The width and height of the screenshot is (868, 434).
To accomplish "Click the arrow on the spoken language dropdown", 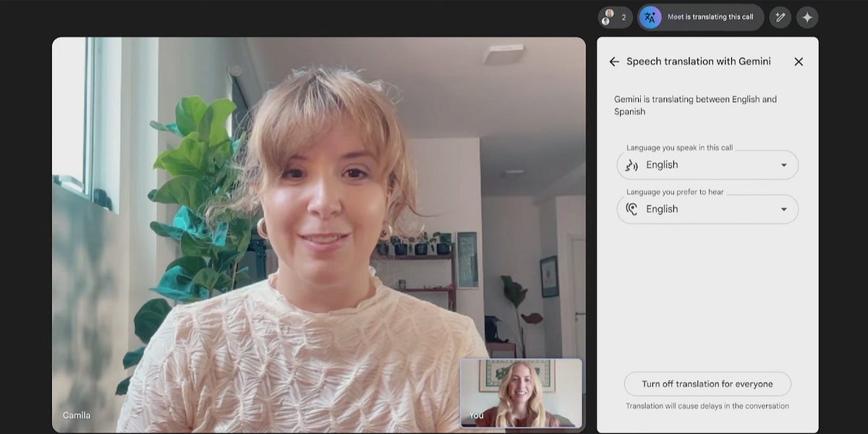I will click(x=783, y=165).
